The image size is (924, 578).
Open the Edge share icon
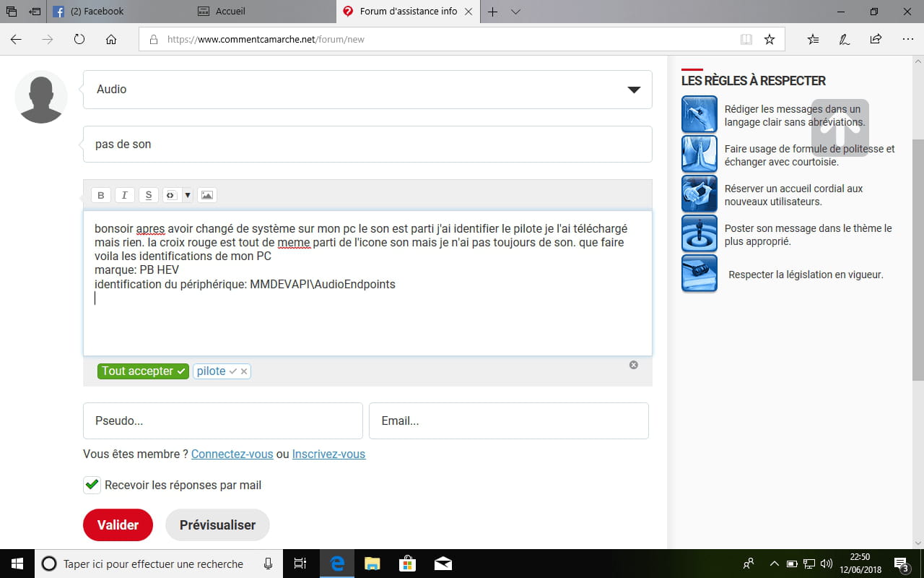click(x=875, y=39)
